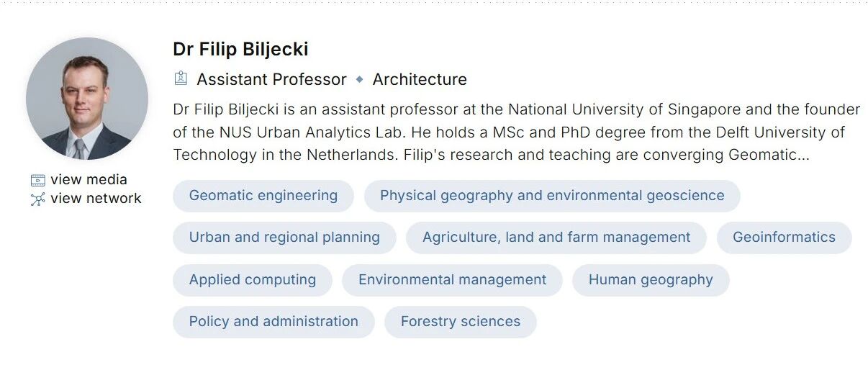Open the Dr Filip Biljecki name heading
Viewport: 868px width, 370px height.
(240, 49)
